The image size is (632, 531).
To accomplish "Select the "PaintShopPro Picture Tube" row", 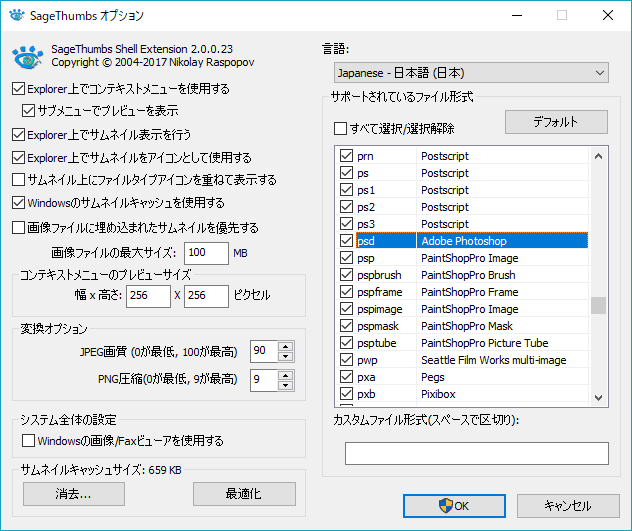I will tap(484, 343).
